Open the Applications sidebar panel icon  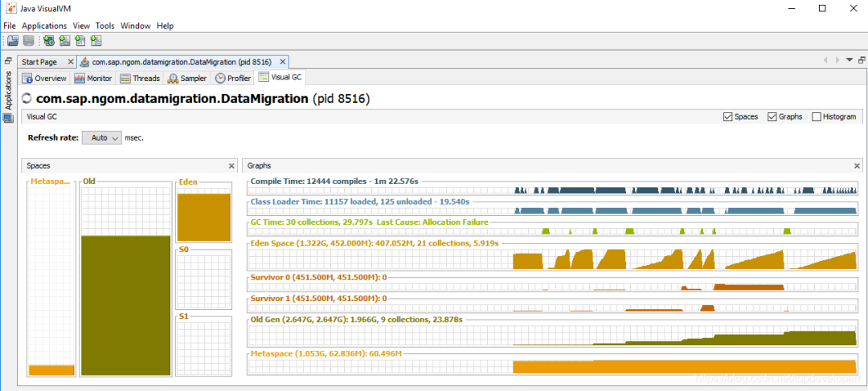[x=8, y=118]
